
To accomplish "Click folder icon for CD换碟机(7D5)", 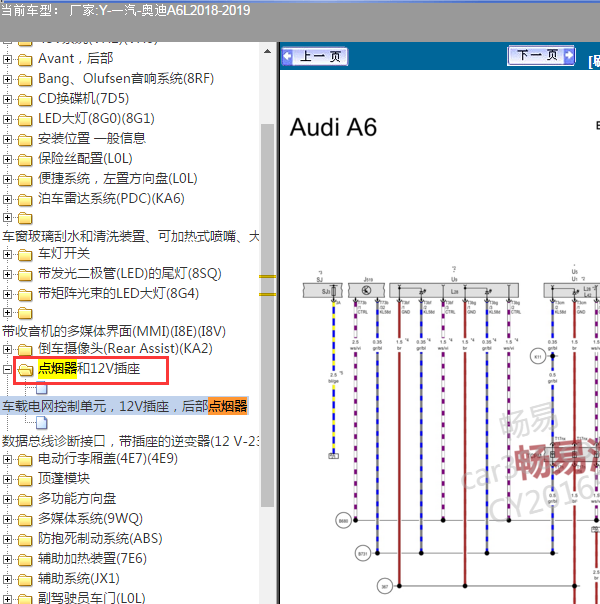I will point(25,100).
